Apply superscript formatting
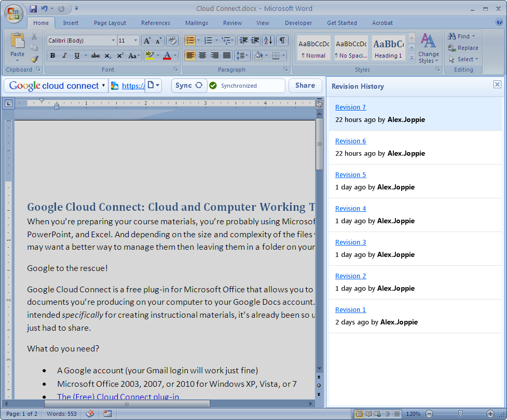This screenshot has width=507, height=420. pos(120,56)
